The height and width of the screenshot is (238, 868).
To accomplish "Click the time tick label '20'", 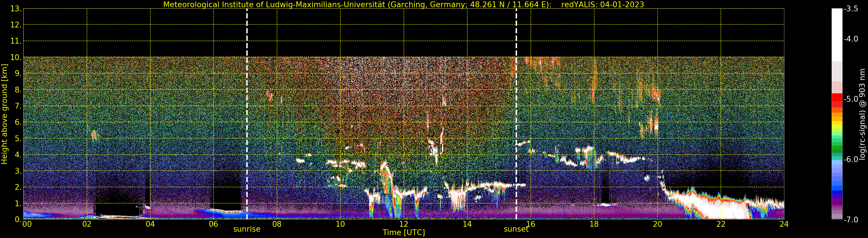I will pyautogui.click(x=657, y=224).
